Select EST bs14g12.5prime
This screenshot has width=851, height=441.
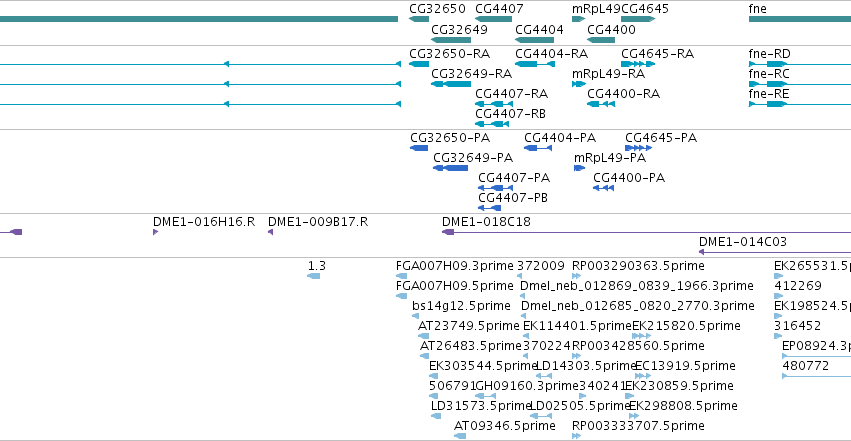[x=415, y=316]
